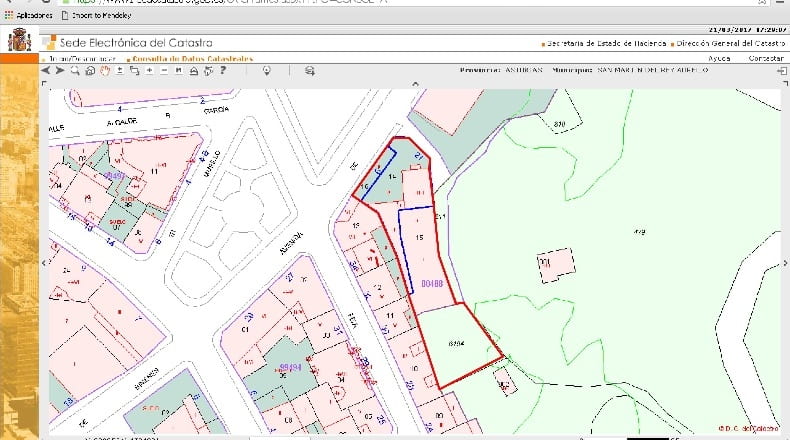This screenshot has width=790, height=440.
Task: Open Import to Mendeley bookmark
Action: pos(96,15)
